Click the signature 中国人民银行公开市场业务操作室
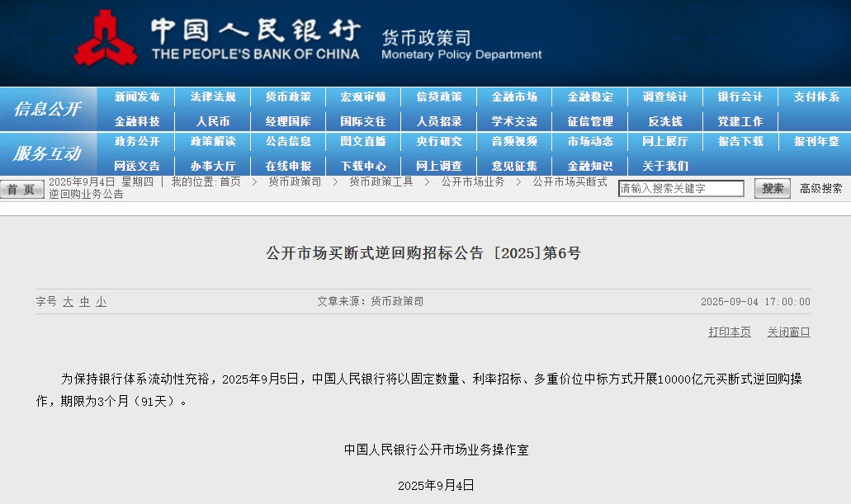The image size is (851, 504). coord(437,450)
